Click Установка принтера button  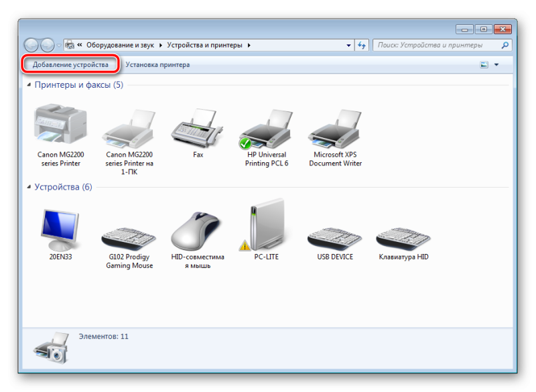pos(157,64)
